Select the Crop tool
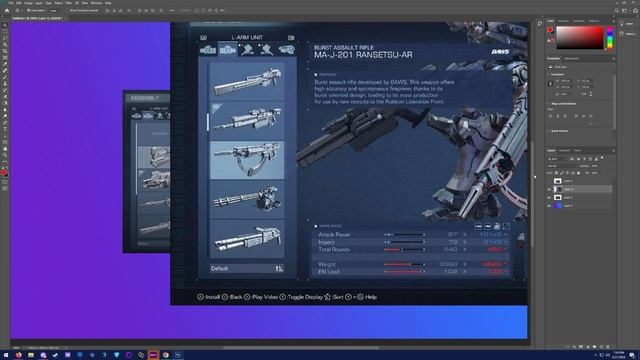Viewport: 640px width, 360px height. tap(4, 51)
